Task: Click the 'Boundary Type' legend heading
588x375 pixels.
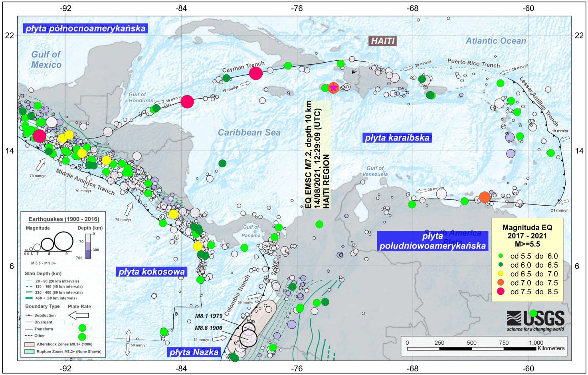Action: [x=42, y=306]
